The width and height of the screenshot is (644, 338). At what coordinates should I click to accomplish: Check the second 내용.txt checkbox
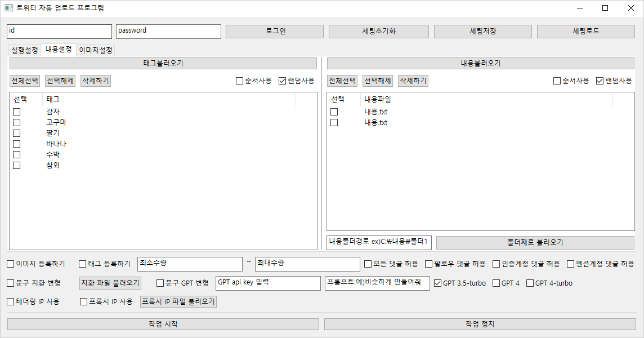click(x=334, y=123)
